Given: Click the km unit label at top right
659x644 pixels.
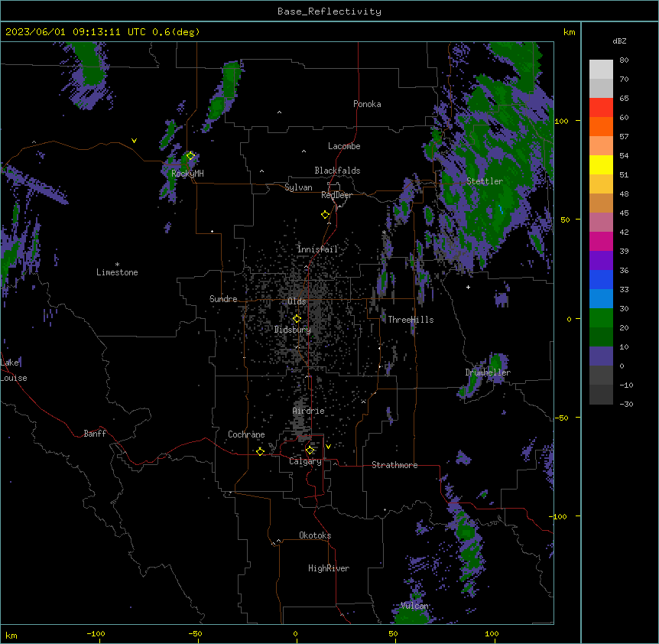Looking at the screenshot, I should [570, 32].
